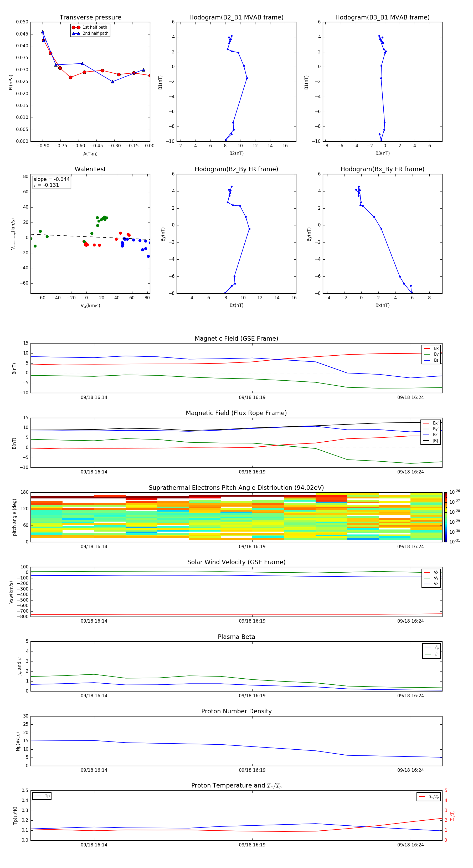Click the pitch angle colorbar
The height and width of the screenshot is (868, 473).
click(x=445, y=517)
